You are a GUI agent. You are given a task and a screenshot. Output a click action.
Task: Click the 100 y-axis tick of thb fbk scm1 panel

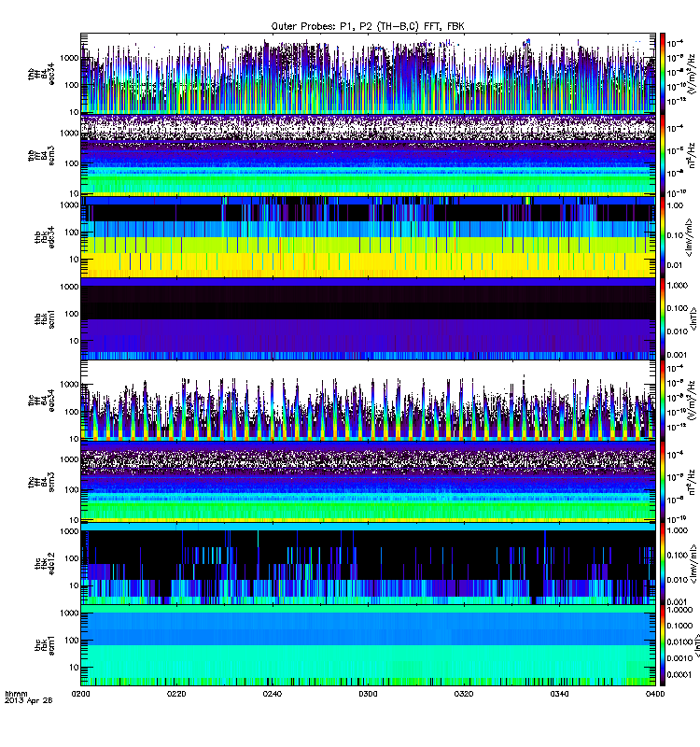(72, 314)
